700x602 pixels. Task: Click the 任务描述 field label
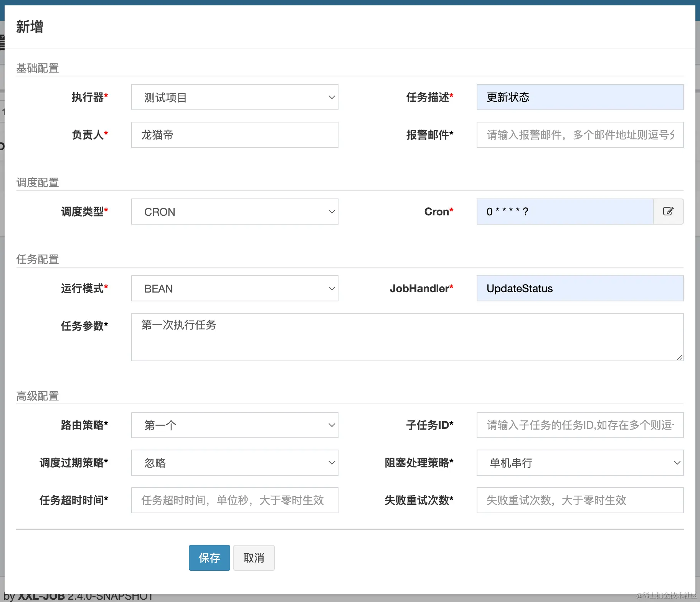pyautogui.click(x=430, y=97)
